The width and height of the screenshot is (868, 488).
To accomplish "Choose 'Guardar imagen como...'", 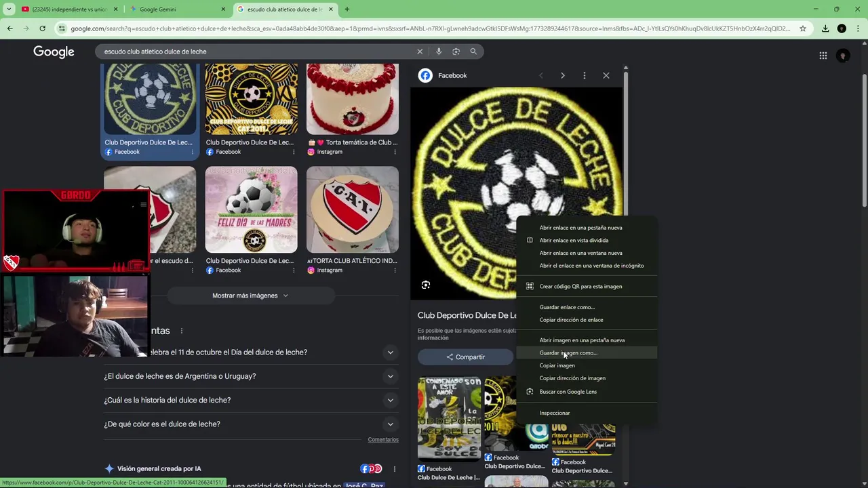I will coord(587,353).
